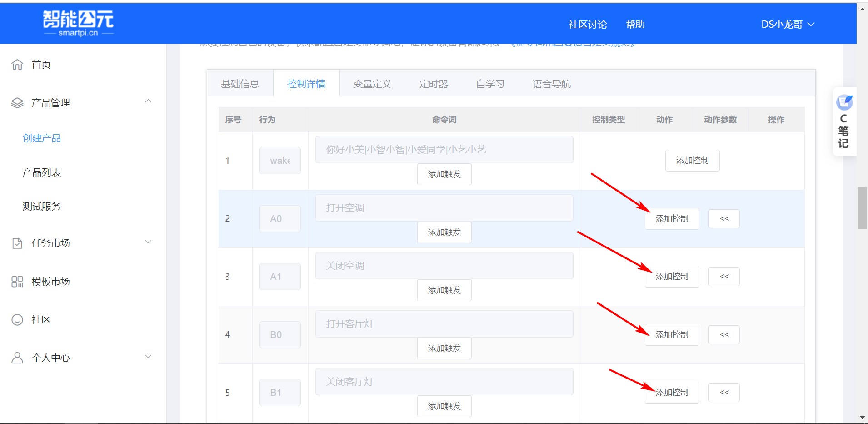Switch to the 基础信息 tab
This screenshot has height=424, width=868.
[240, 84]
